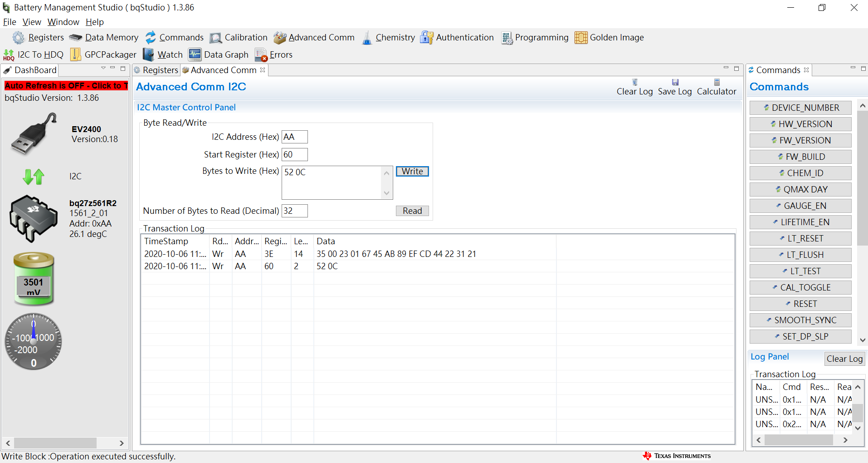Open Data Memory chip icon
The width and height of the screenshot is (868, 463).
pos(75,38)
